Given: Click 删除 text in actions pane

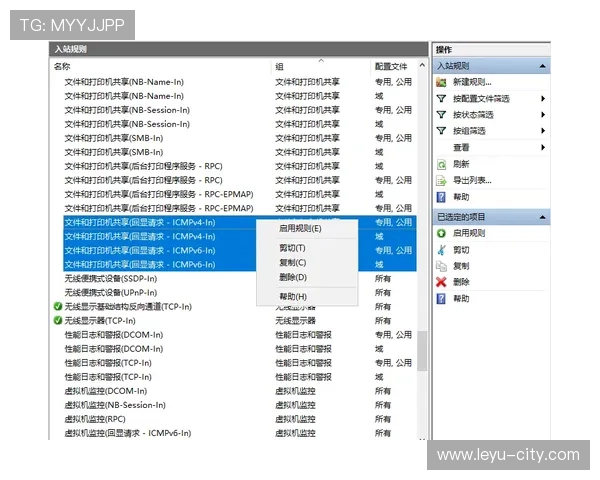Looking at the screenshot, I should pos(461,282).
